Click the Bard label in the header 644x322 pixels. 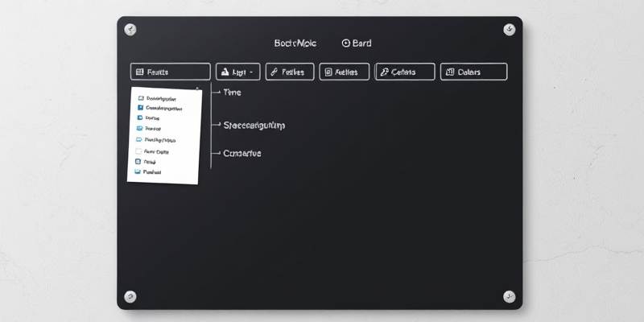[x=362, y=43]
